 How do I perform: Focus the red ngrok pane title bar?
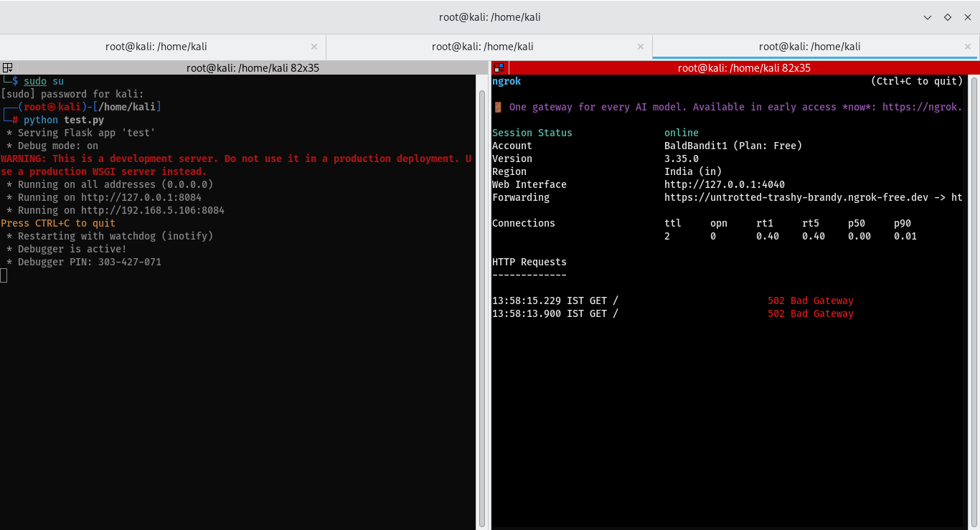pos(744,68)
